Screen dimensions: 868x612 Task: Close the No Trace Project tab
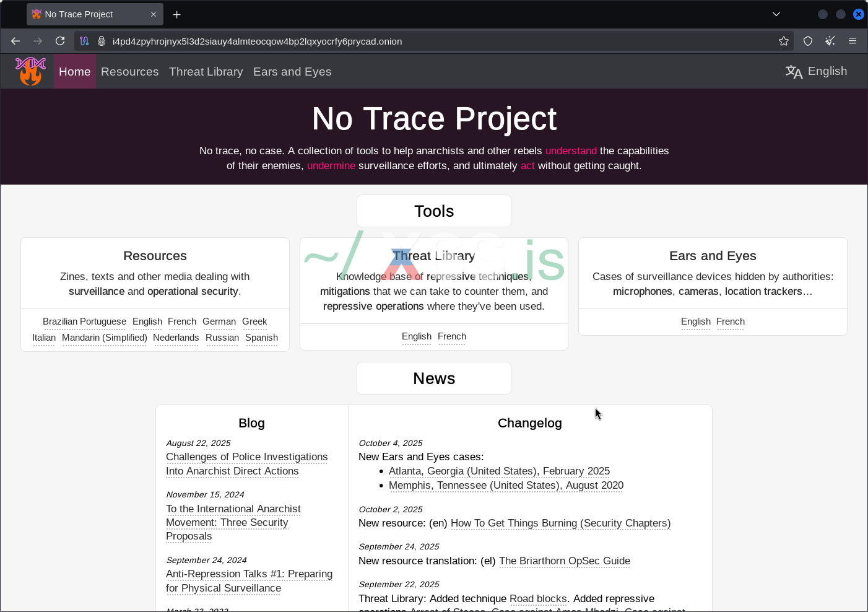[x=154, y=14]
